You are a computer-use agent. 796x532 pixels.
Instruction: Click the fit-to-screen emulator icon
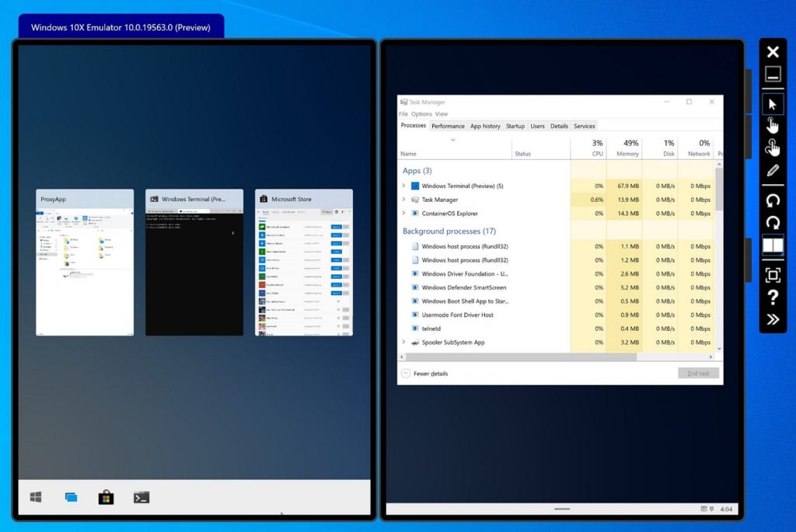[x=772, y=275]
